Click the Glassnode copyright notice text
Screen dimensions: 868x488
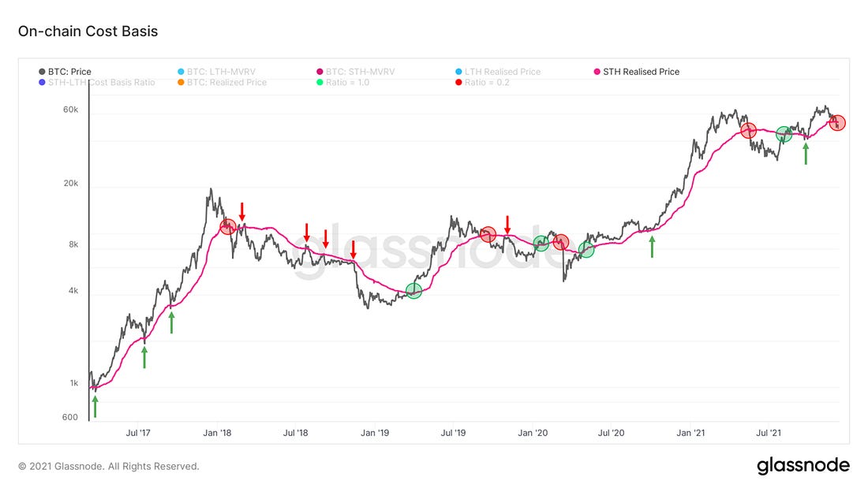(109, 466)
